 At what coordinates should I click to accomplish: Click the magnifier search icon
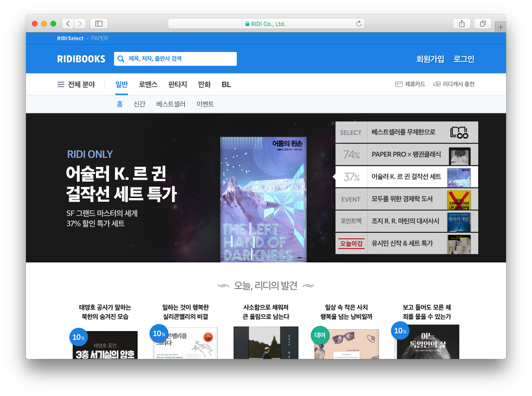pyautogui.click(x=121, y=59)
